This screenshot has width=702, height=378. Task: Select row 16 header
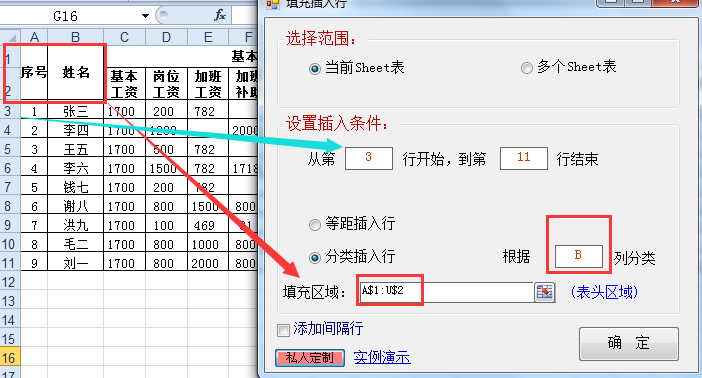[x=10, y=357]
